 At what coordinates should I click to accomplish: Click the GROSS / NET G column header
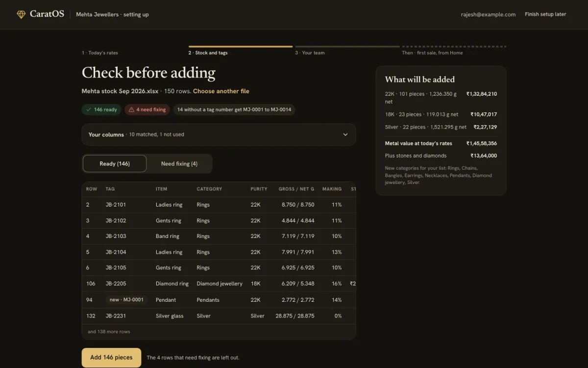[x=296, y=189]
